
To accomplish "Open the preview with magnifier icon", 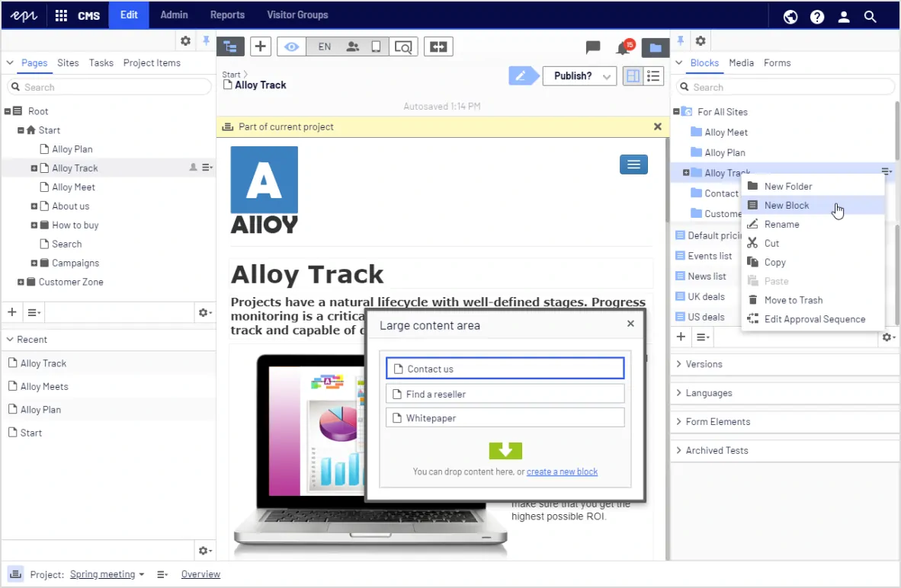I will [x=403, y=46].
